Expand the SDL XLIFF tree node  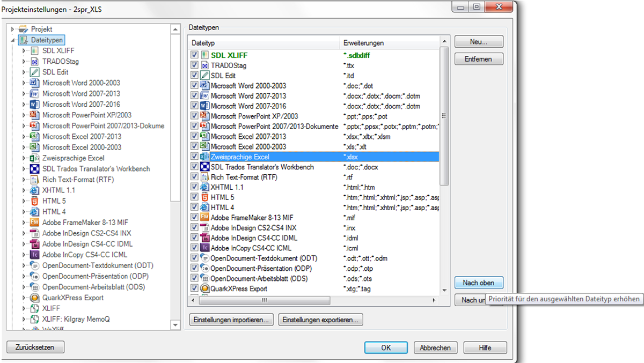click(x=24, y=50)
